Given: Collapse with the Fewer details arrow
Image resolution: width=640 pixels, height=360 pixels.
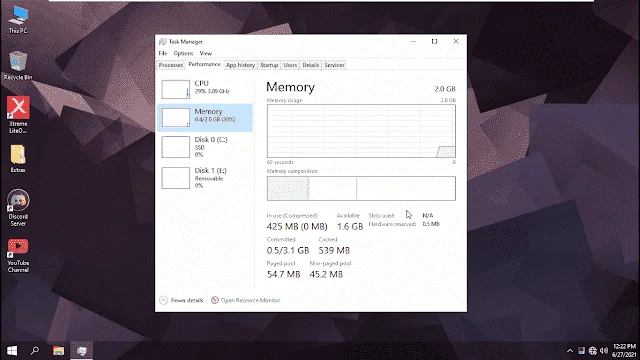Looking at the screenshot, I should 163,300.
